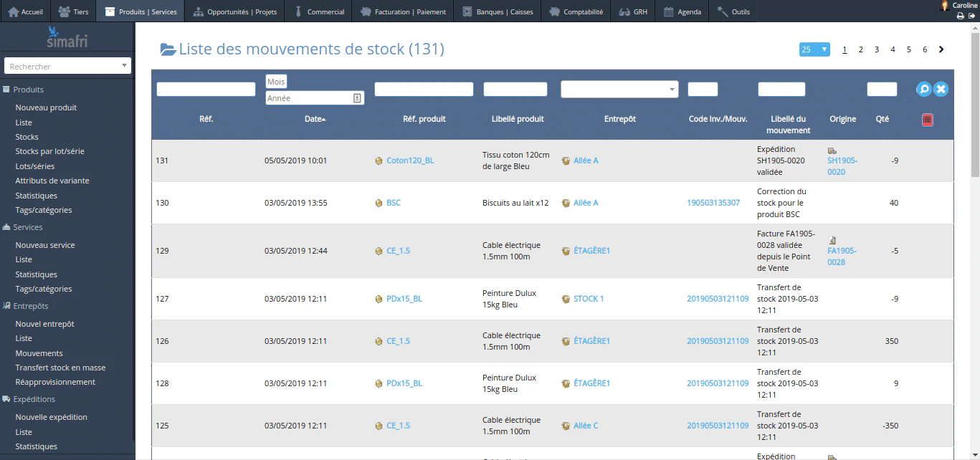Open invoice link FA1905-0028
The width and height of the screenshot is (980, 460).
click(x=842, y=257)
